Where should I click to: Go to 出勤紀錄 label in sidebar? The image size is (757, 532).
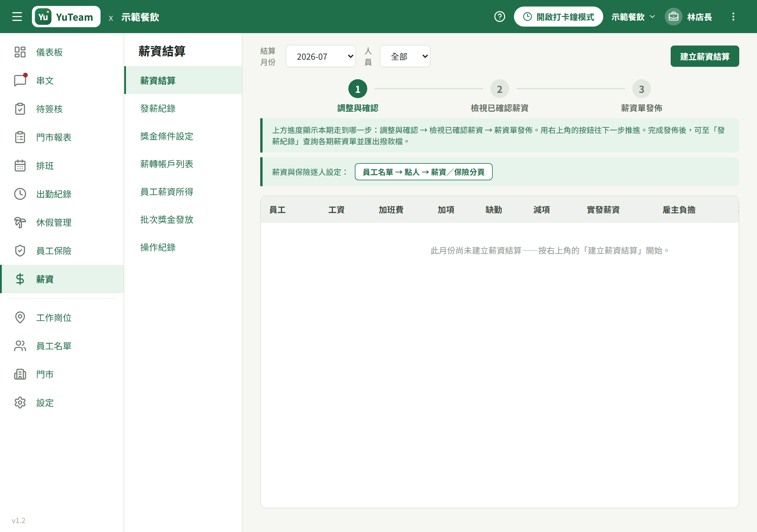click(x=54, y=194)
